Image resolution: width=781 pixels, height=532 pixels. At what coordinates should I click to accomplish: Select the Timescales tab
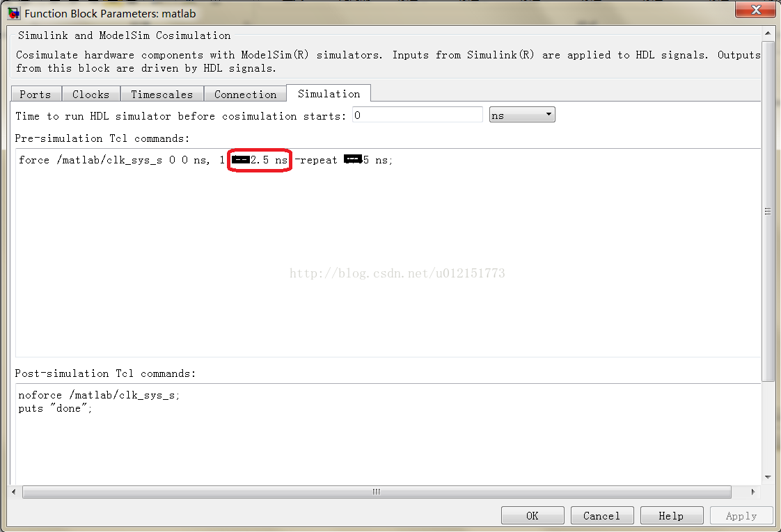[x=162, y=94]
